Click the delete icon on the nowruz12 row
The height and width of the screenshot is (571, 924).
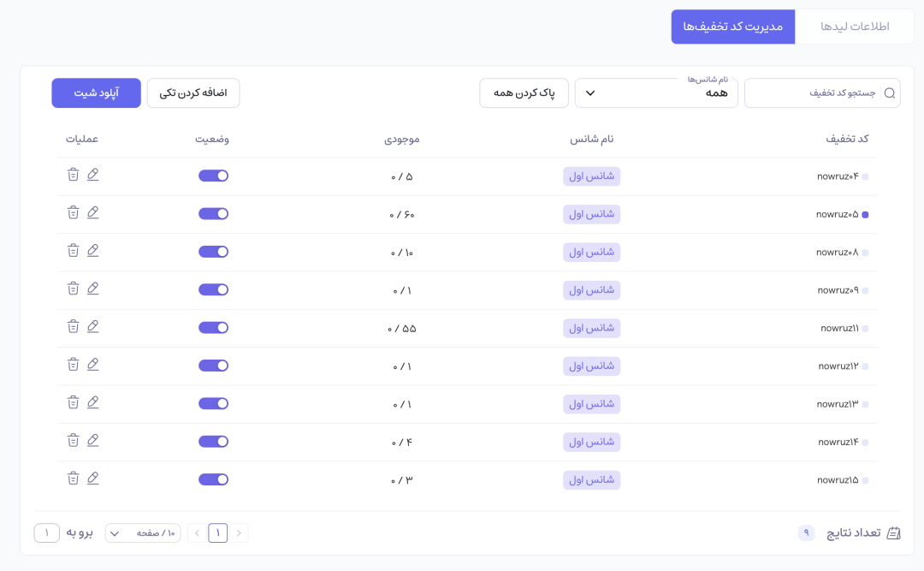click(x=74, y=364)
